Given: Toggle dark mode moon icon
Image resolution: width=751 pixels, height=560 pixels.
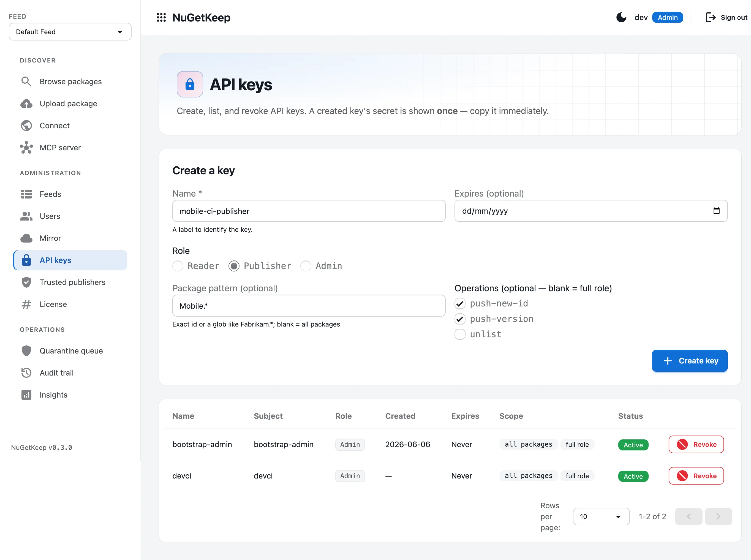Looking at the screenshot, I should (x=621, y=17).
